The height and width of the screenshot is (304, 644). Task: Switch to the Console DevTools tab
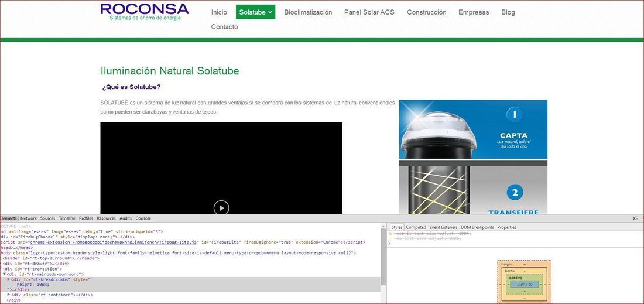pyautogui.click(x=143, y=218)
